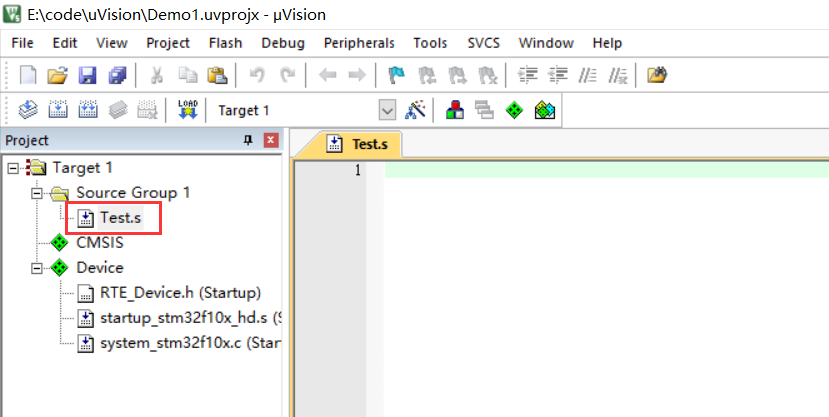Image resolution: width=829 pixels, height=417 pixels.
Task: Collapse the Target 1 tree node
Action: [x=13, y=169]
